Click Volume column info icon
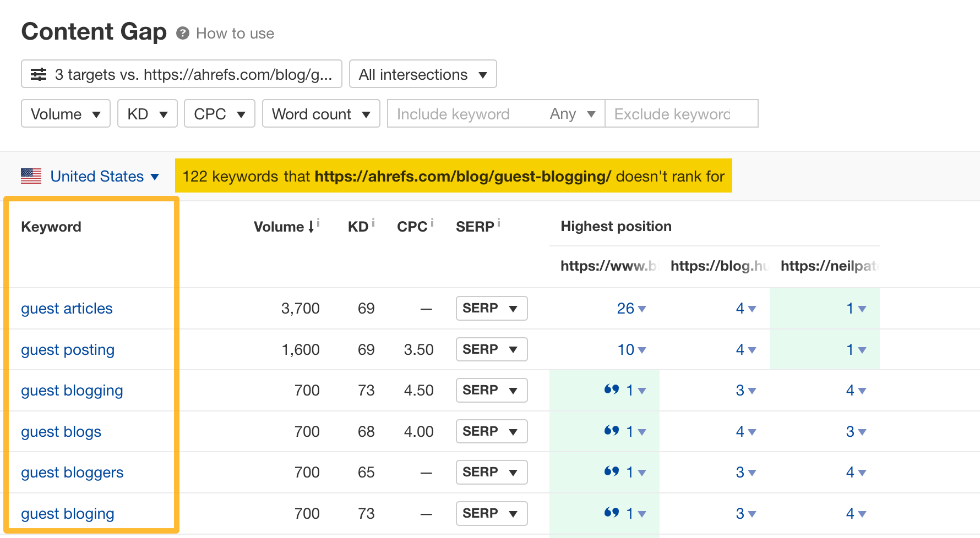 [x=318, y=223]
